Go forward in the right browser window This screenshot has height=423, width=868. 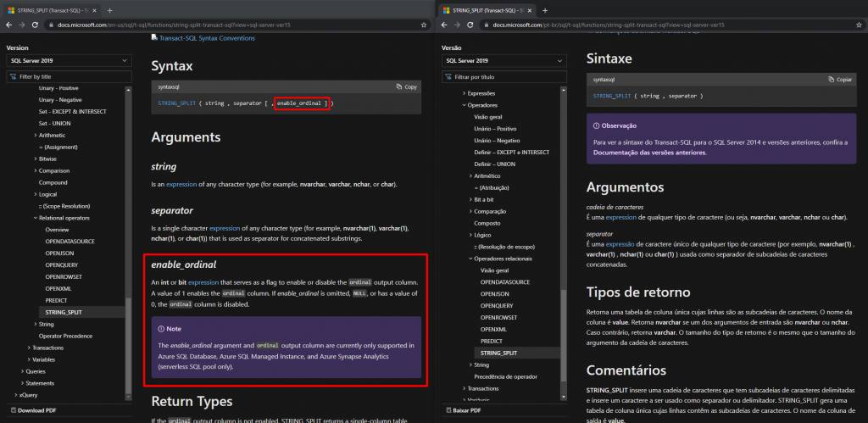457,25
